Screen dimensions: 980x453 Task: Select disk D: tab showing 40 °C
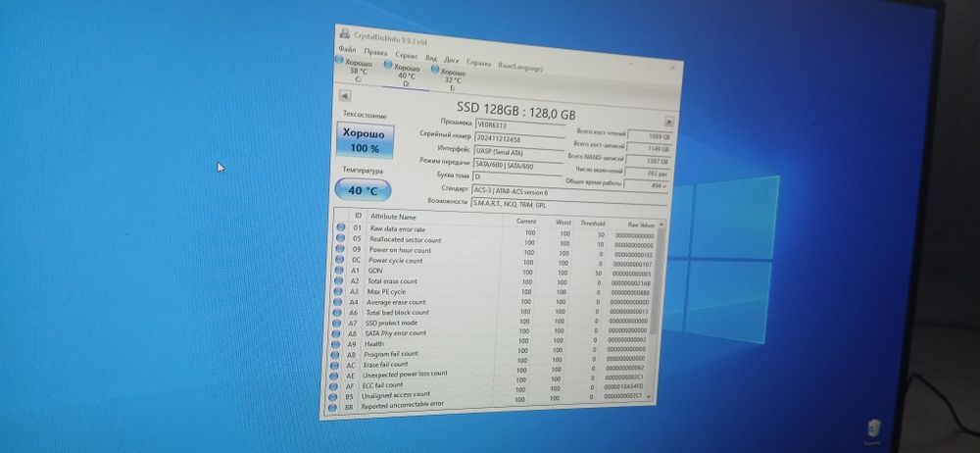[x=405, y=75]
